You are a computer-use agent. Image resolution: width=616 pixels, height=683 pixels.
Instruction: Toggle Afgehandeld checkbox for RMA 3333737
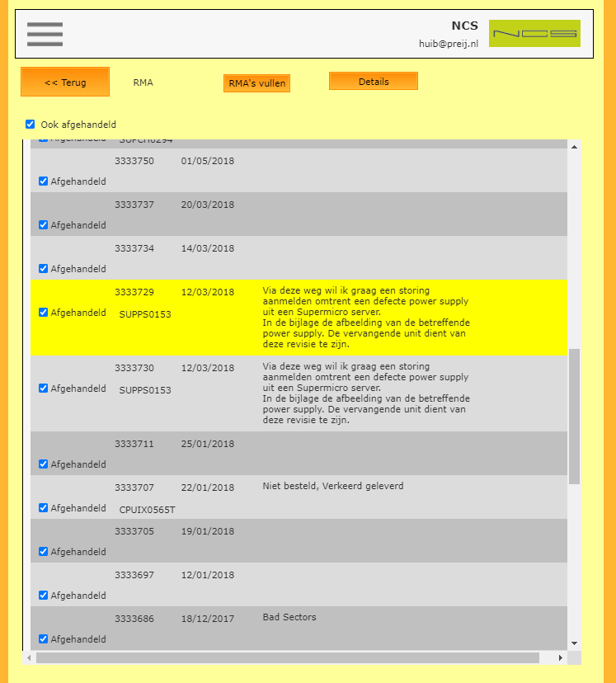point(43,224)
